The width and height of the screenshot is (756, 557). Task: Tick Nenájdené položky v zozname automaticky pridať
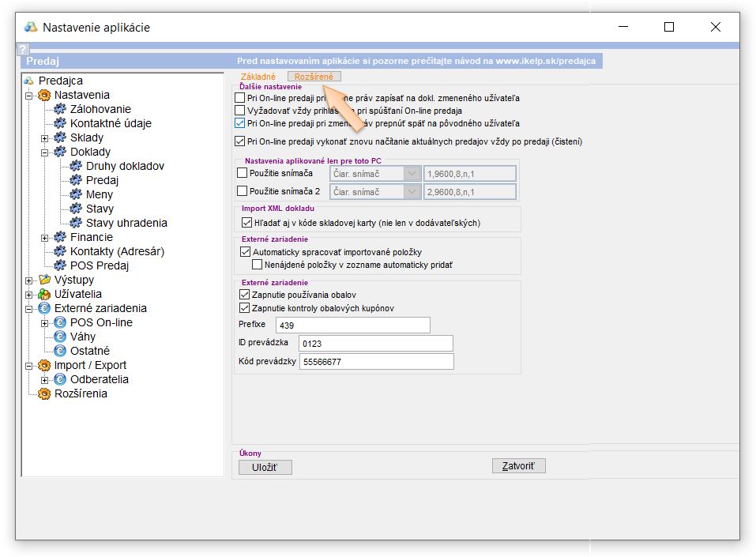pyautogui.click(x=257, y=265)
